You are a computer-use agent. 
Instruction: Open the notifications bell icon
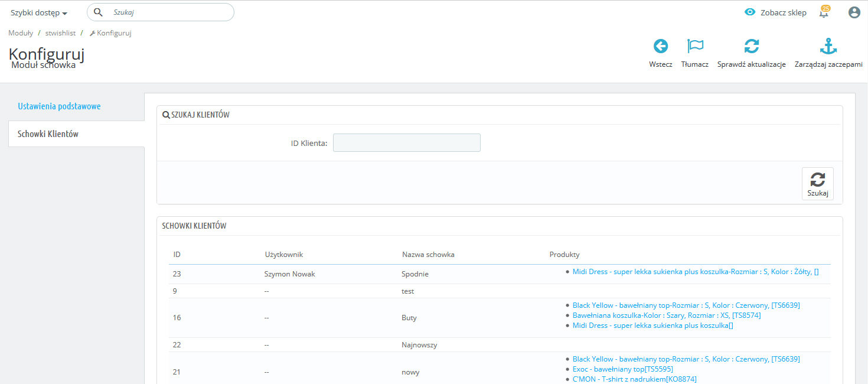[x=824, y=12]
